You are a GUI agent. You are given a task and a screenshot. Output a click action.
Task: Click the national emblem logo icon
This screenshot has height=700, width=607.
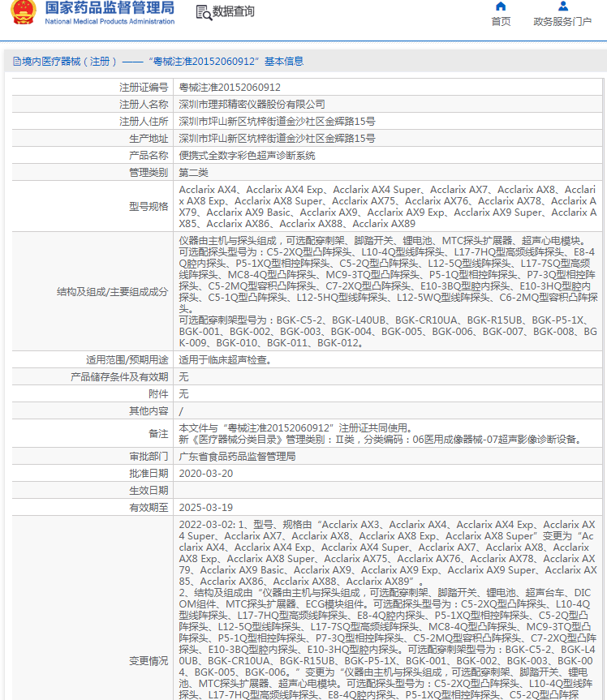pos(20,13)
